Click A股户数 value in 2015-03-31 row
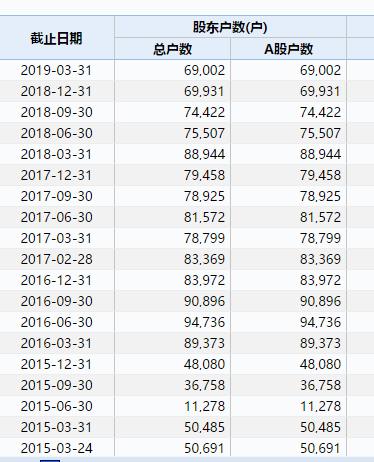Screen dimensions: 374x462 [x=320, y=427]
